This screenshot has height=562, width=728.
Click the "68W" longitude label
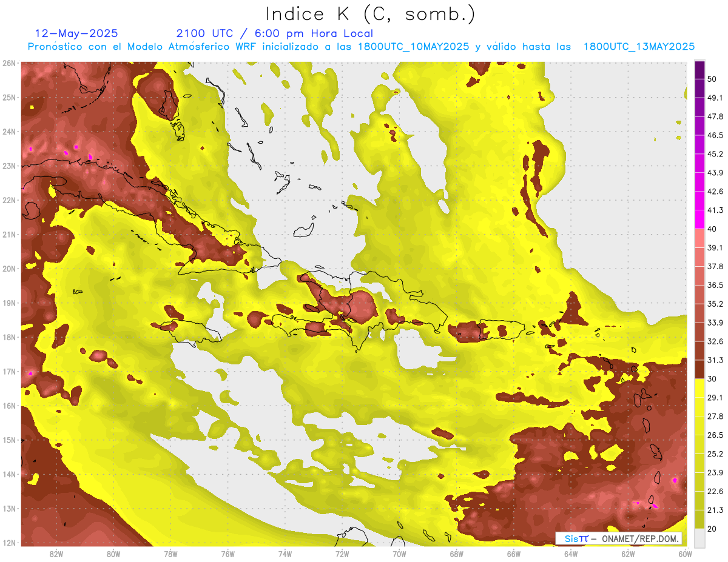(x=456, y=553)
